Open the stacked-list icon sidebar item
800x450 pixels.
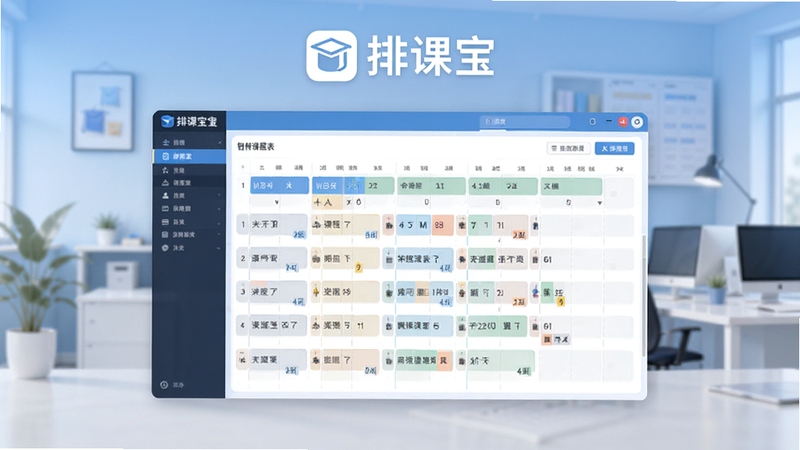pyautogui.click(x=189, y=235)
